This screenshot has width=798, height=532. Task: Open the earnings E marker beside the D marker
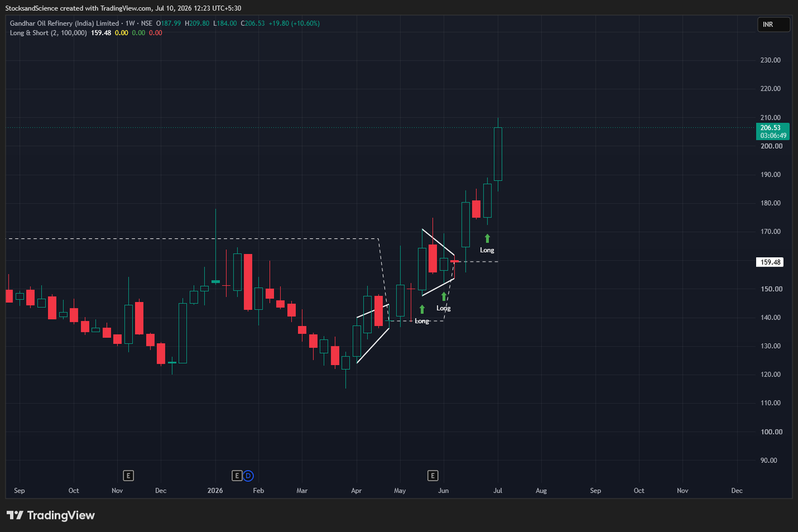pos(237,475)
